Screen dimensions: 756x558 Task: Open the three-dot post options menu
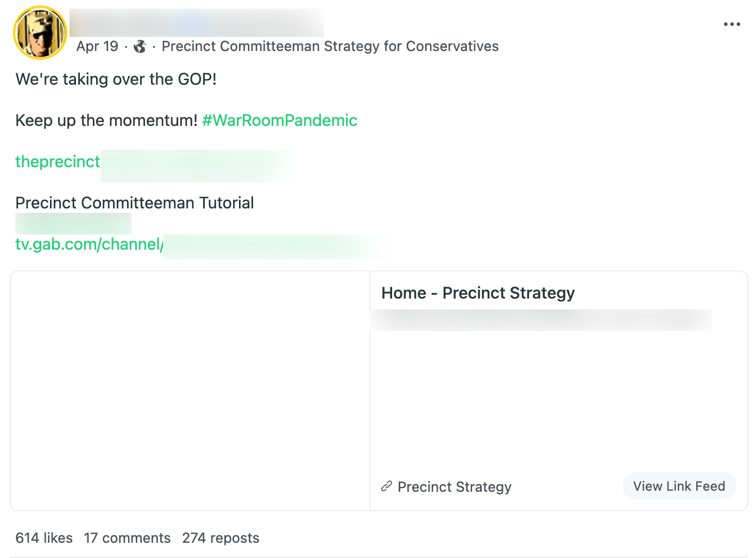(x=733, y=23)
